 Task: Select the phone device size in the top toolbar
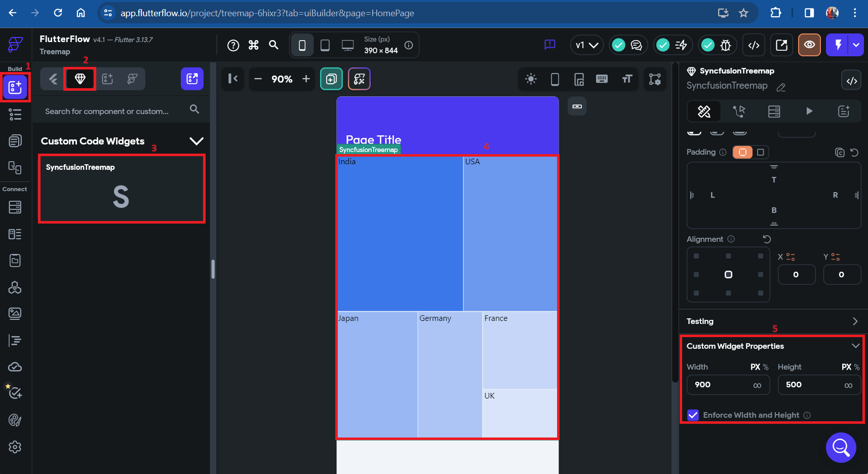302,45
